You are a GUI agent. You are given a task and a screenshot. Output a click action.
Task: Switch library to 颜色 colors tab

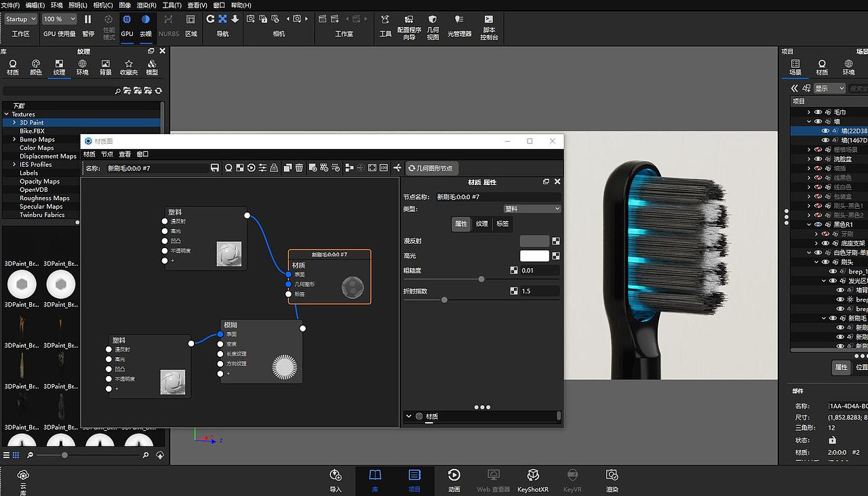[x=36, y=68]
